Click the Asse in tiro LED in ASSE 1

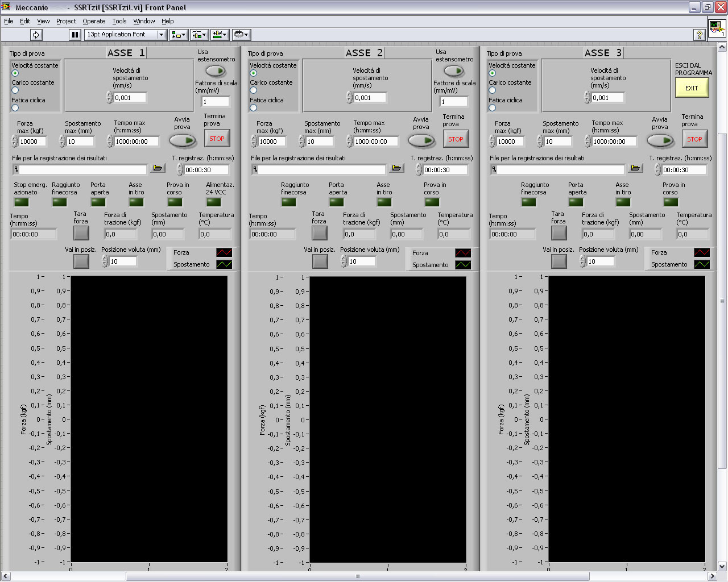pos(136,202)
